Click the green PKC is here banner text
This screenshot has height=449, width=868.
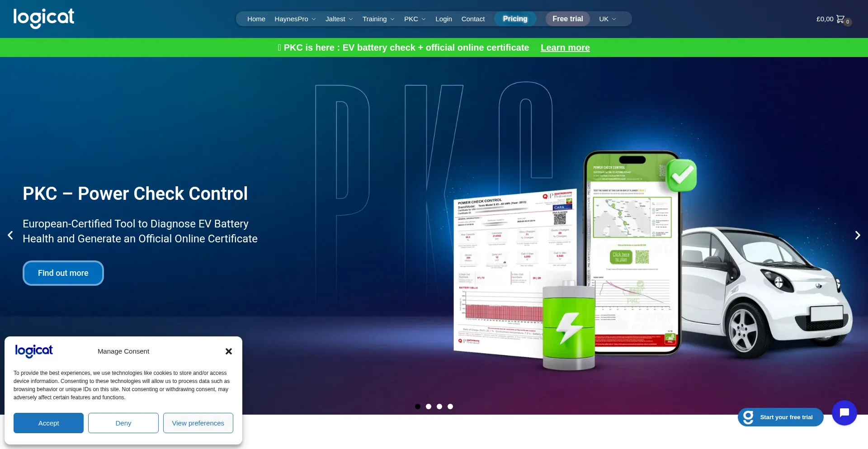tap(404, 47)
